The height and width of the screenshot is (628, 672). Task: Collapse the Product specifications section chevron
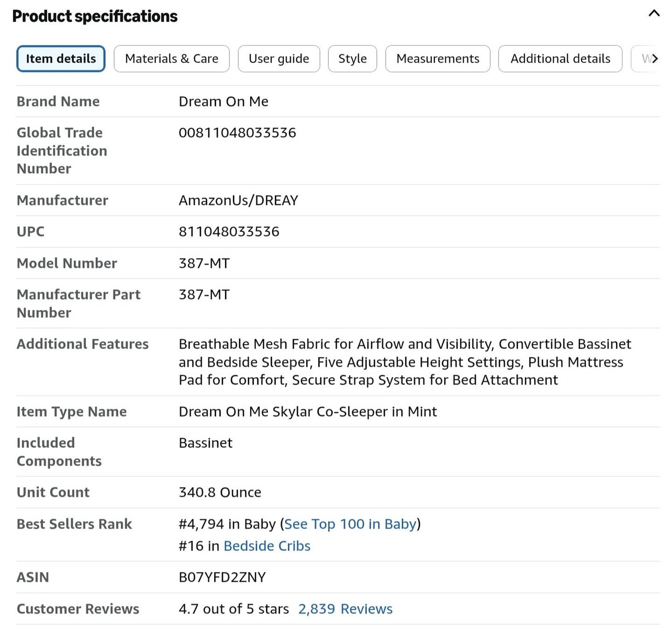[x=654, y=14]
